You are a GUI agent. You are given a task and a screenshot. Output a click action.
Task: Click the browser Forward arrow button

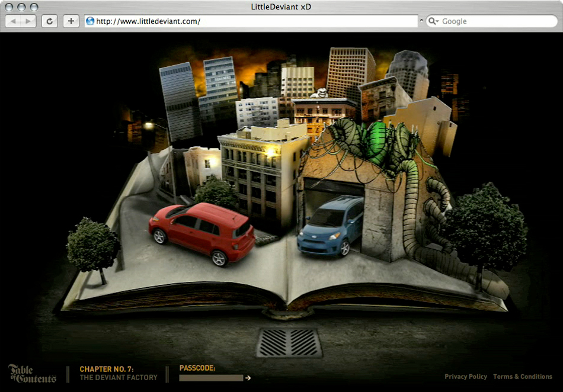28,21
